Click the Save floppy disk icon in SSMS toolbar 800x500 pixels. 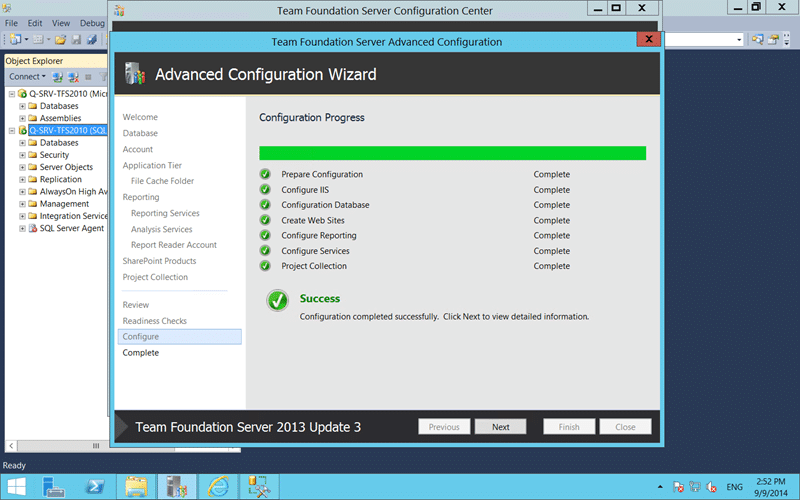point(76,39)
